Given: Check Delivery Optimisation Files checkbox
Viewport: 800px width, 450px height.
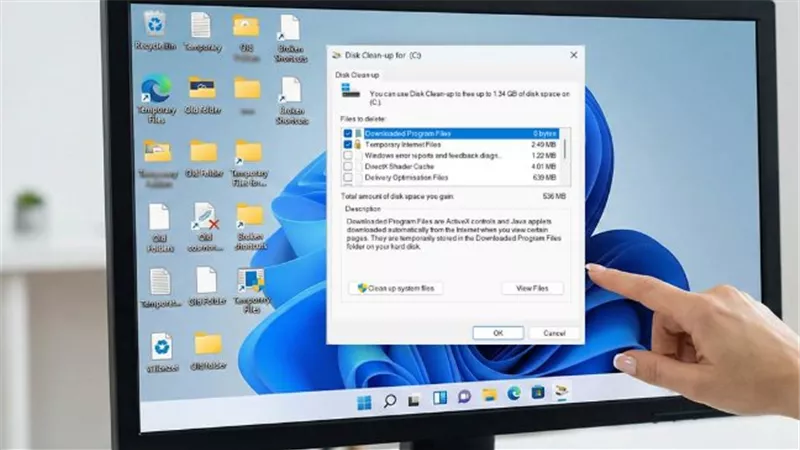Looking at the screenshot, I should (348, 178).
